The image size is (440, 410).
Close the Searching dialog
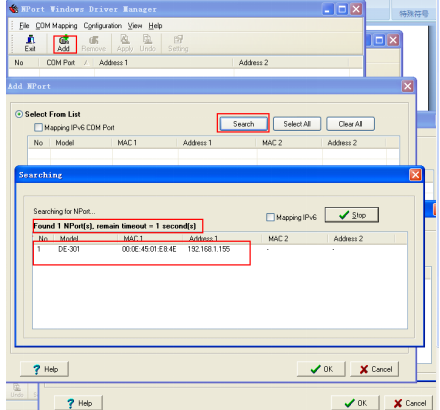click(415, 175)
